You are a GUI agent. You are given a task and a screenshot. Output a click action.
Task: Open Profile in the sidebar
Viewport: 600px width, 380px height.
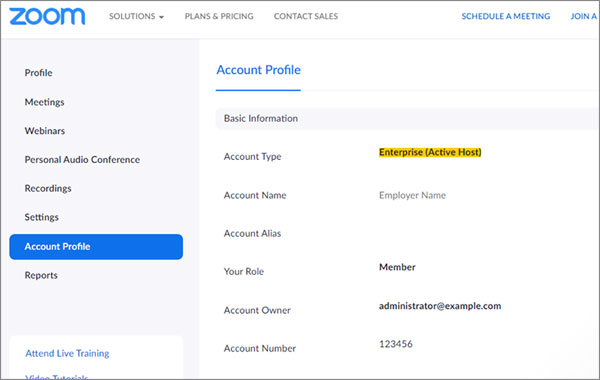[38, 73]
